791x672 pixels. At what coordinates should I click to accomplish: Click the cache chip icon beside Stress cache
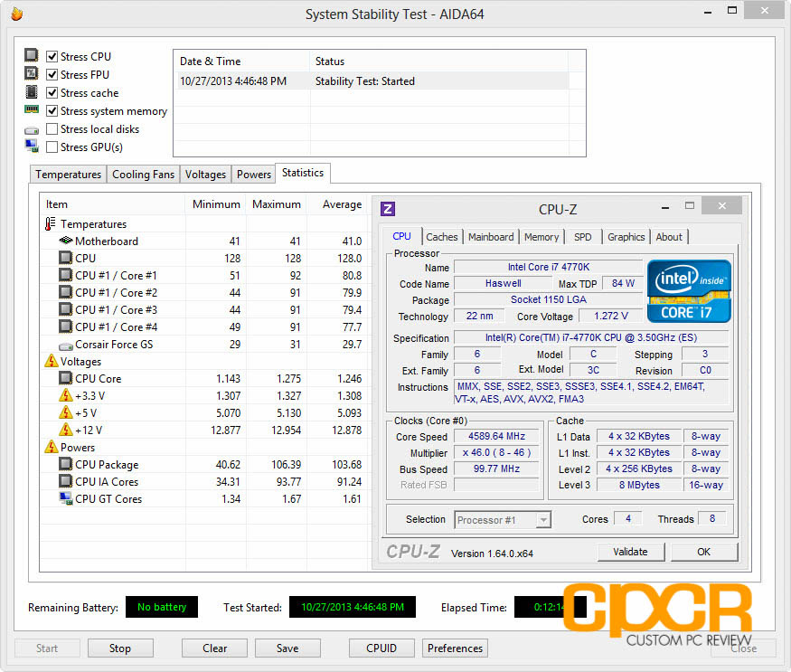tap(32, 92)
